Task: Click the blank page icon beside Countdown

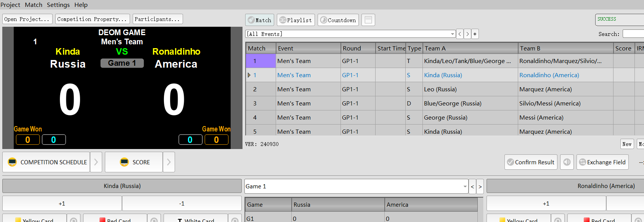Action: (368, 20)
